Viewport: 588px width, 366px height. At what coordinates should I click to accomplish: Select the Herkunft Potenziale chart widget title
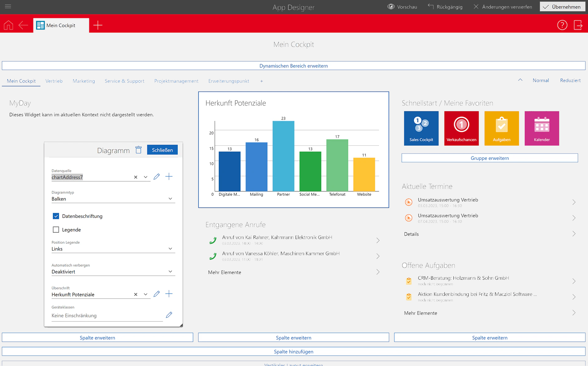coord(236,103)
